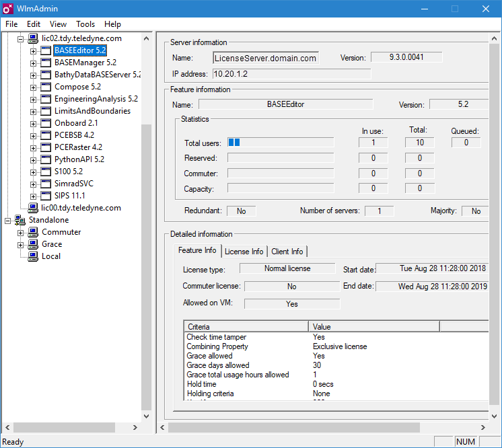Click the Standalone computer icon
502x448 pixels.
coord(21,220)
